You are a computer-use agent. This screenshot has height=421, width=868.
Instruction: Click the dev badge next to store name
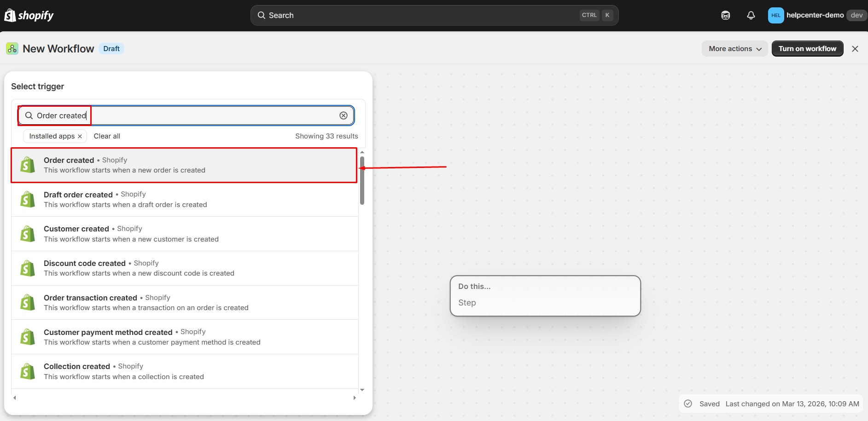(x=857, y=15)
